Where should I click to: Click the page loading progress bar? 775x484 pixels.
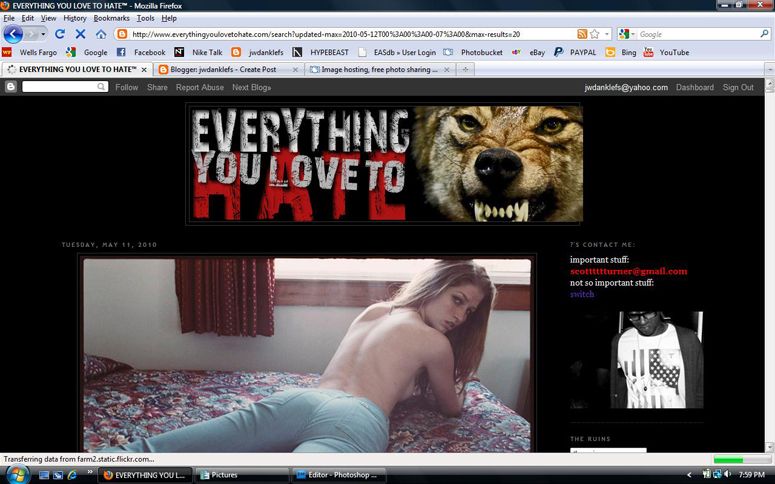click(x=742, y=460)
